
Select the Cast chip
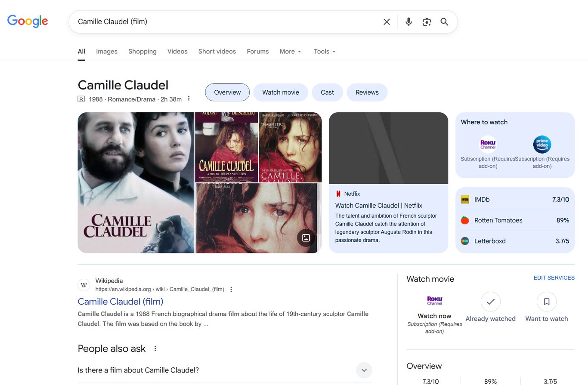[x=327, y=92]
